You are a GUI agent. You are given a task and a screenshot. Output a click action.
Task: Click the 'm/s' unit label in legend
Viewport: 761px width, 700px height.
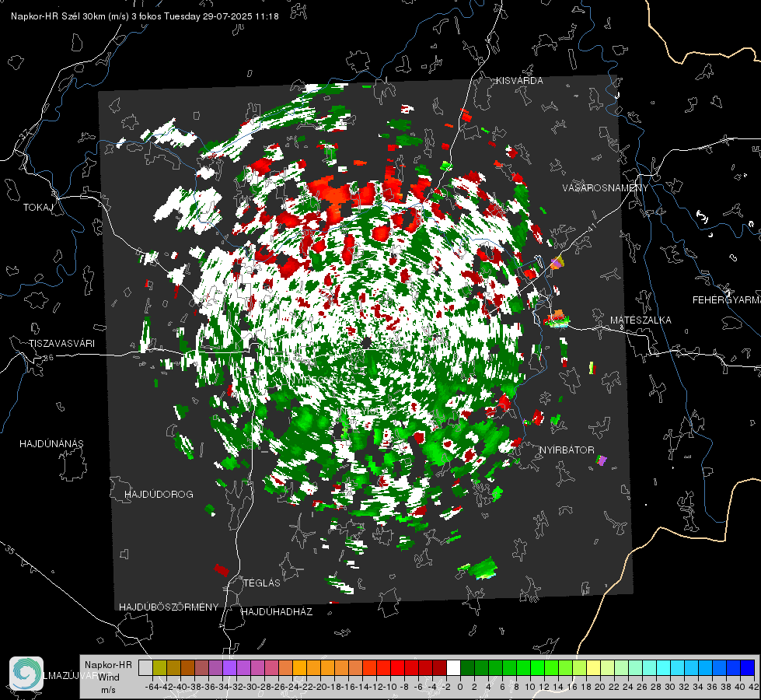click(108, 690)
